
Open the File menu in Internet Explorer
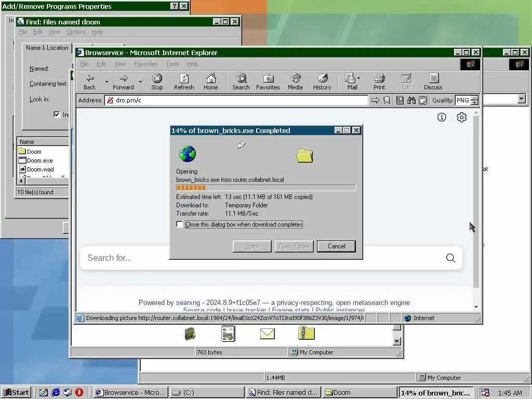[x=84, y=64]
